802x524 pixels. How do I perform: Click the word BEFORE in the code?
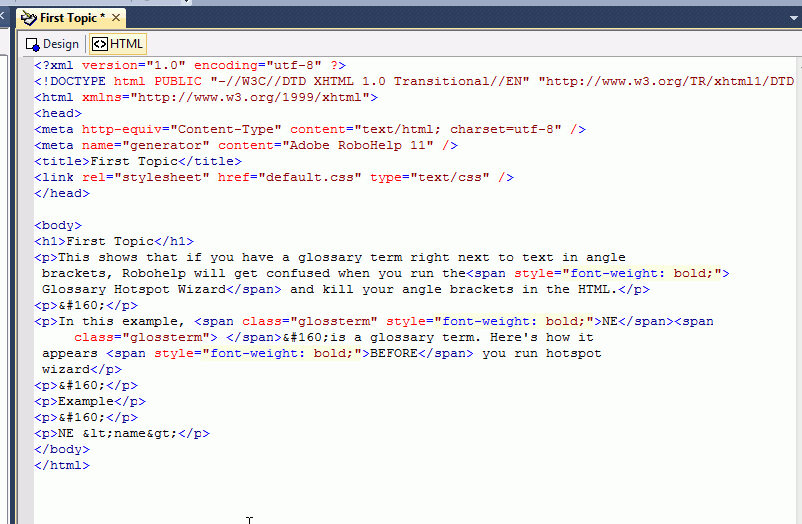[394, 354]
